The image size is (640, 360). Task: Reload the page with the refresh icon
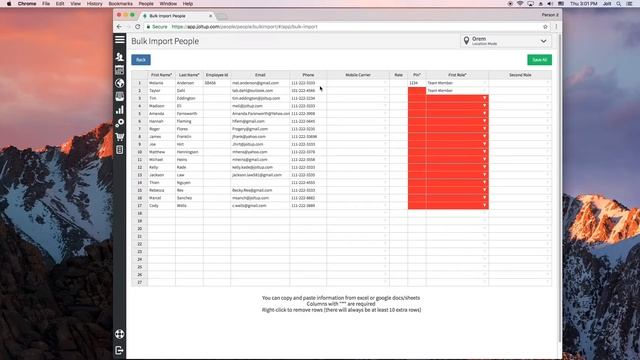point(138,27)
